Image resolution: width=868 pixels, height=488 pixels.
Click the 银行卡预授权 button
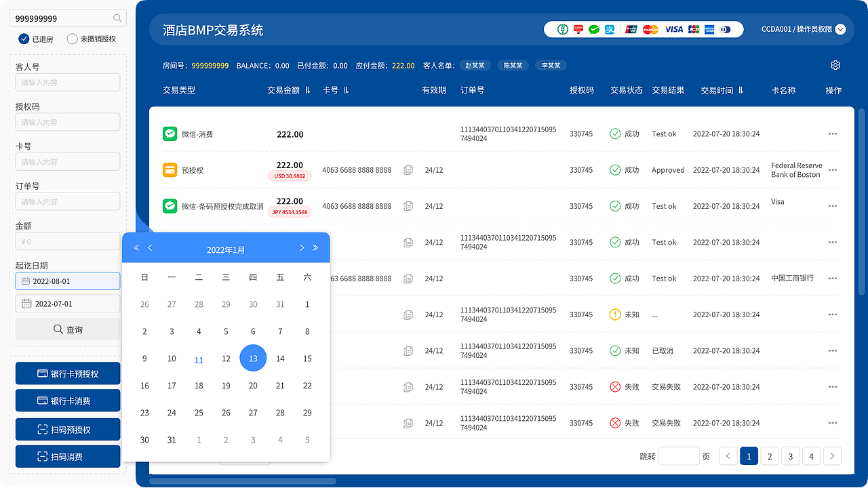[68, 373]
